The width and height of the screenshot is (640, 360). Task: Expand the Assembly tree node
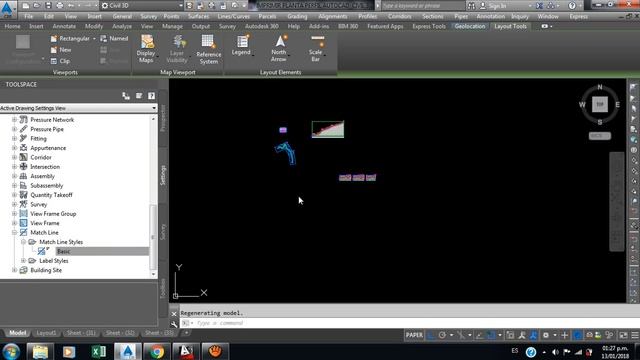(x=14, y=176)
